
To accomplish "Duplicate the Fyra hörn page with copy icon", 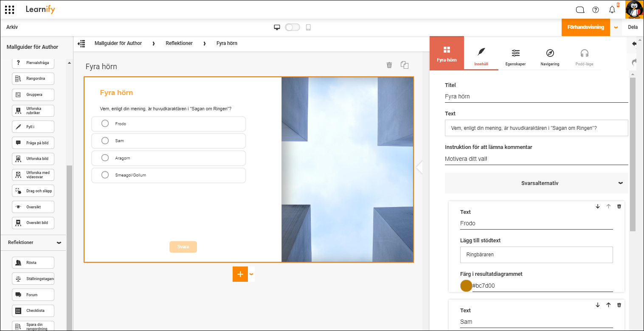I will tap(405, 65).
